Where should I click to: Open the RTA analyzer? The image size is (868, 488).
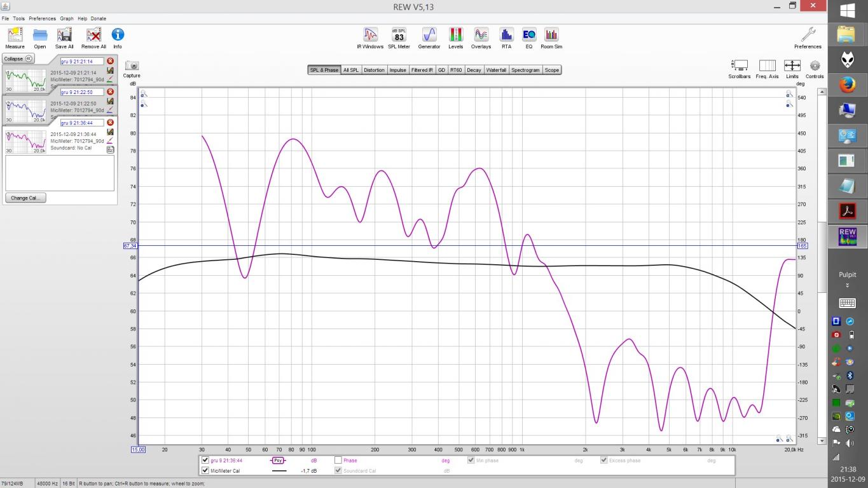point(506,38)
